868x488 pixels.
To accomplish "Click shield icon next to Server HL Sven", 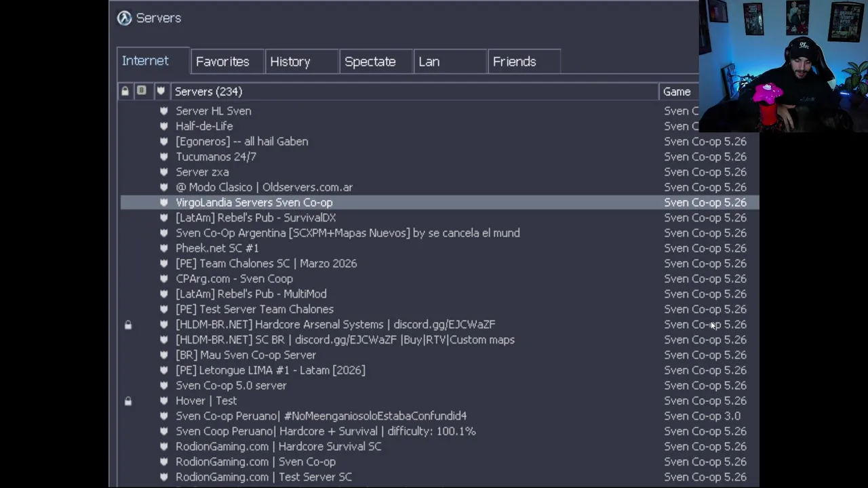I will 163,111.
